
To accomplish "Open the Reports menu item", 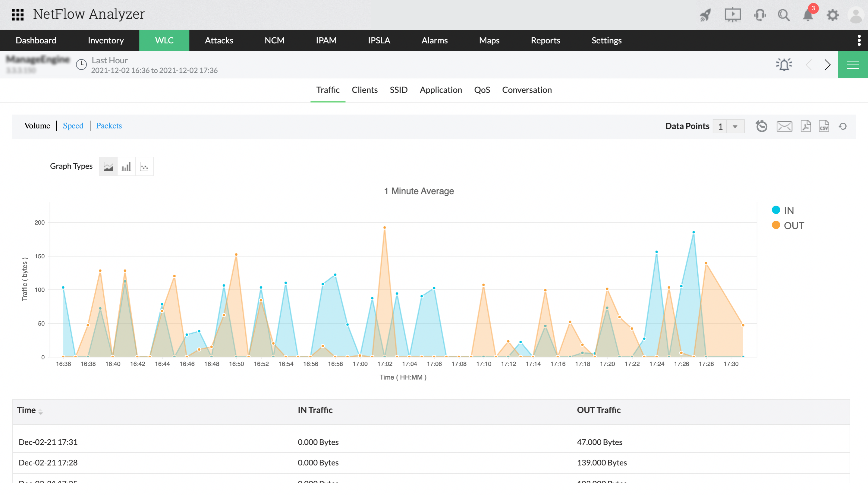I will coord(545,40).
